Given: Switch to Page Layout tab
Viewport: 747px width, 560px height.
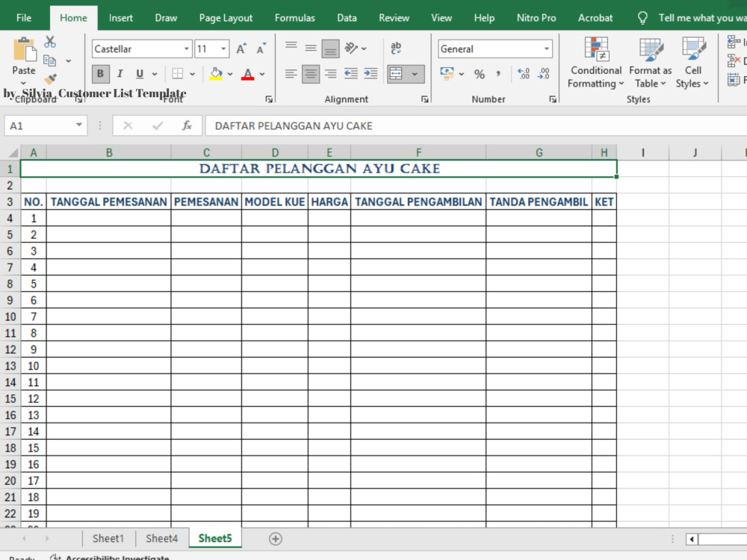Looking at the screenshot, I should click(226, 18).
